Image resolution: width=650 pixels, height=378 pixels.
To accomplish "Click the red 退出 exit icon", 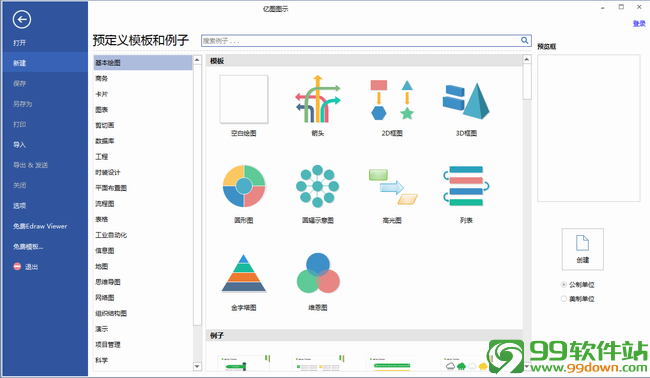I will tap(17, 267).
